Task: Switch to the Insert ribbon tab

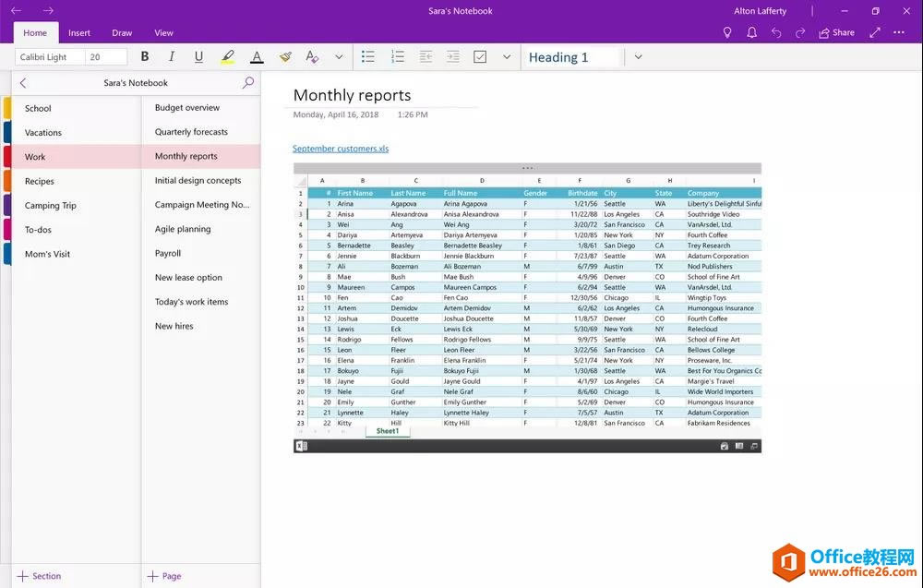Action: [78, 32]
